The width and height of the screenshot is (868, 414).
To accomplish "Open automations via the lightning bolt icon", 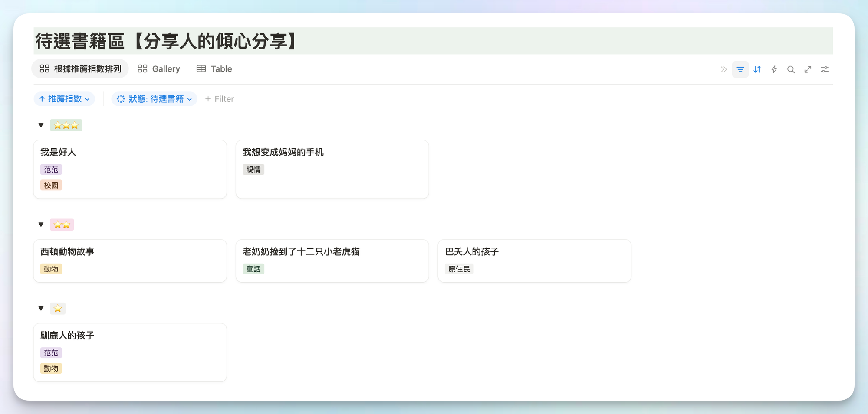I will [774, 69].
